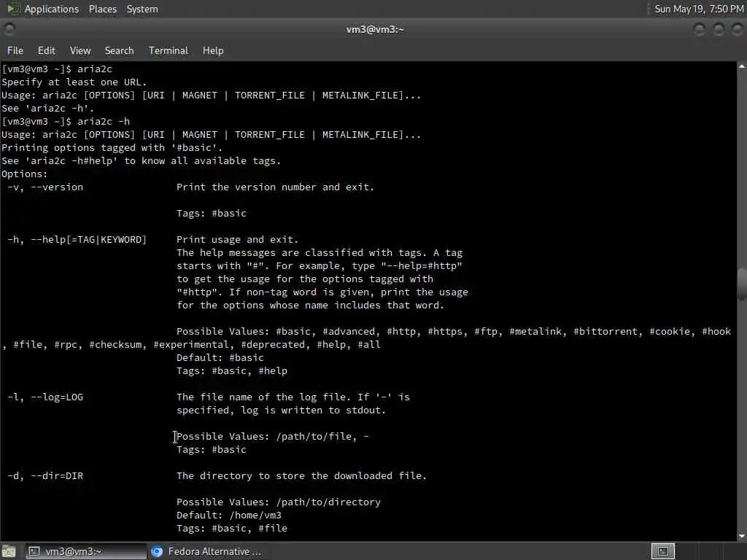Click the 'Options:' heading line
Screen dimensions: 747x560
coord(24,174)
